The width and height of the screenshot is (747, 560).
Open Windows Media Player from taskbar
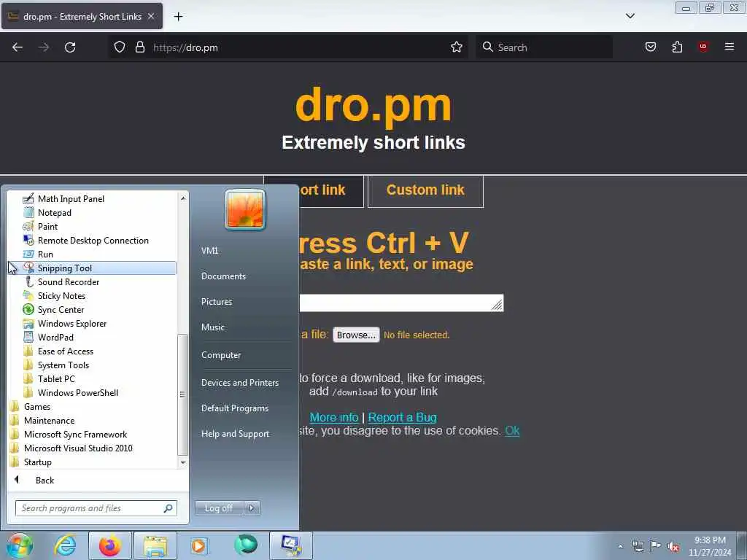tap(198, 545)
